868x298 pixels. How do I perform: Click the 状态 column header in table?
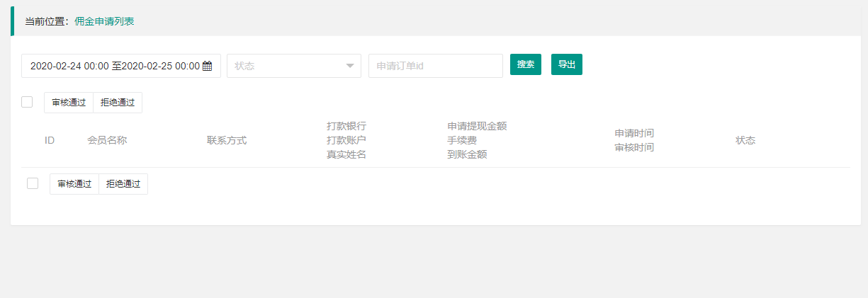(x=745, y=140)
